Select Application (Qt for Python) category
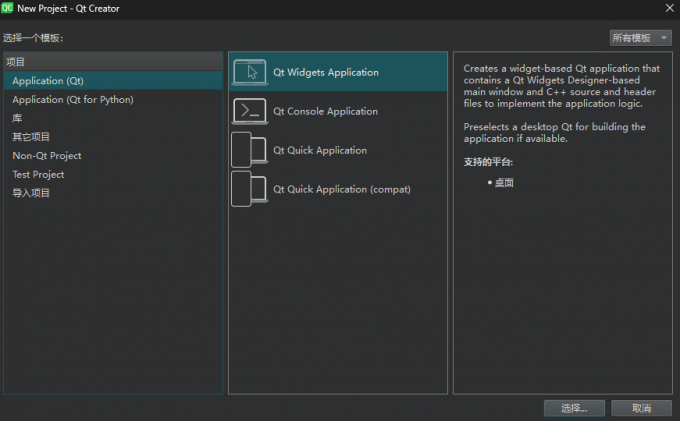This screenshot has height=421, width=680. [73, 100]
